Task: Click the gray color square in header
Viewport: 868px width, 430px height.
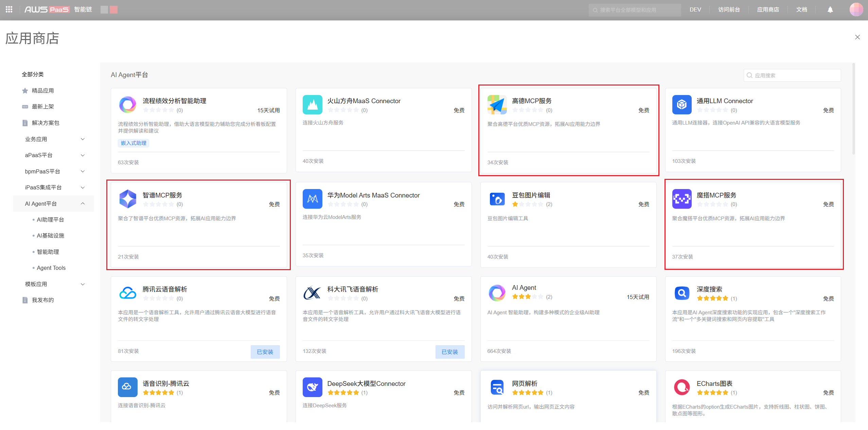Action: coord(104,10)
